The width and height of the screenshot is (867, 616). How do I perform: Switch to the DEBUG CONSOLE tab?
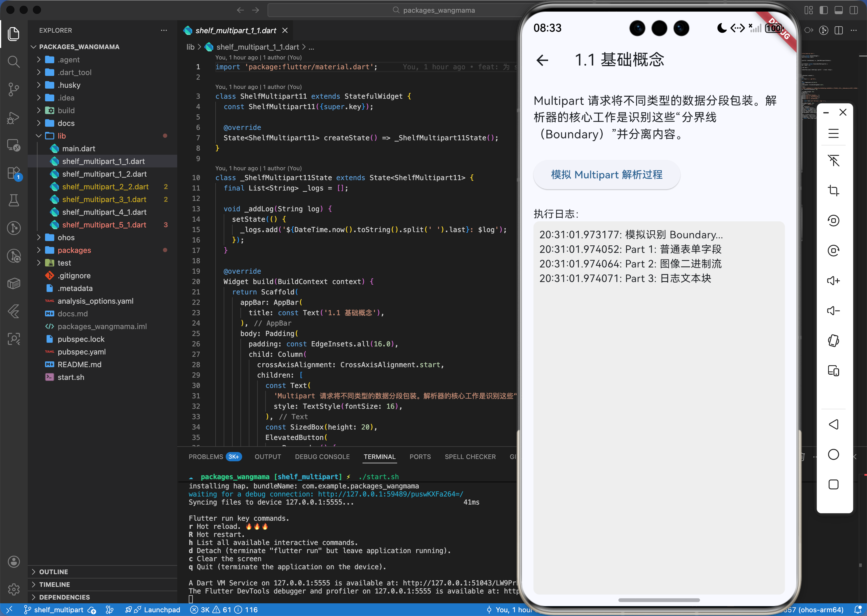(x=322, y=457)
